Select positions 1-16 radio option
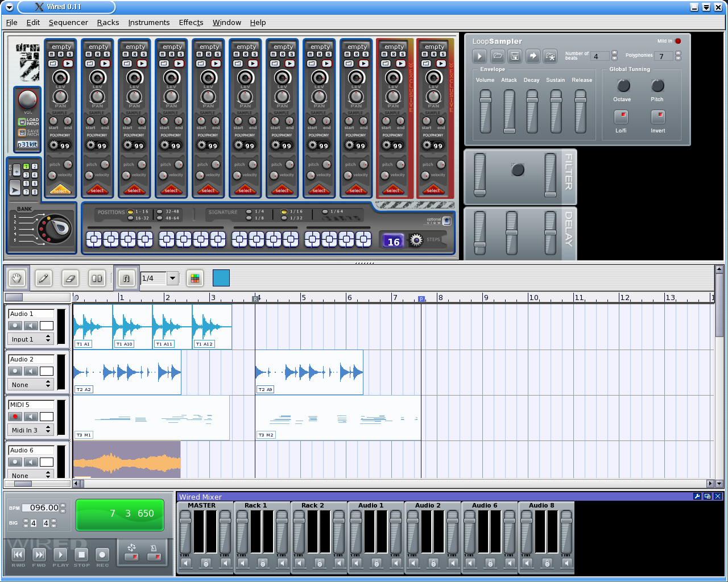 click(x=131, y=211)
